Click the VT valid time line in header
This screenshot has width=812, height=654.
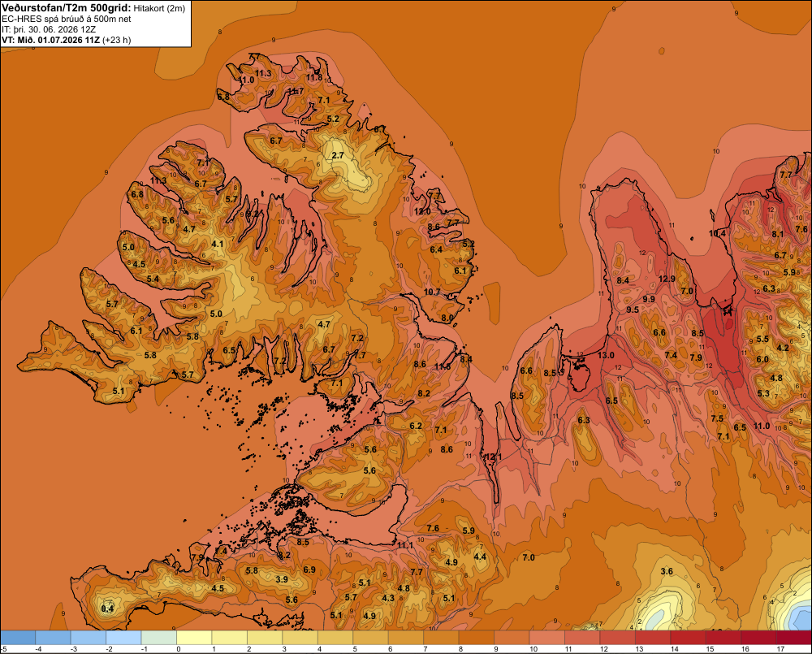point(67,40)
